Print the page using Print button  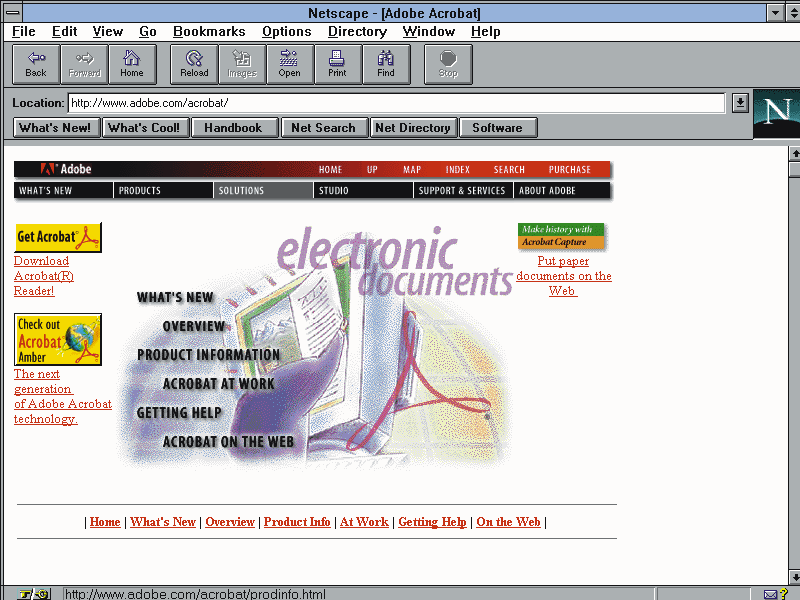click(338, 64)
